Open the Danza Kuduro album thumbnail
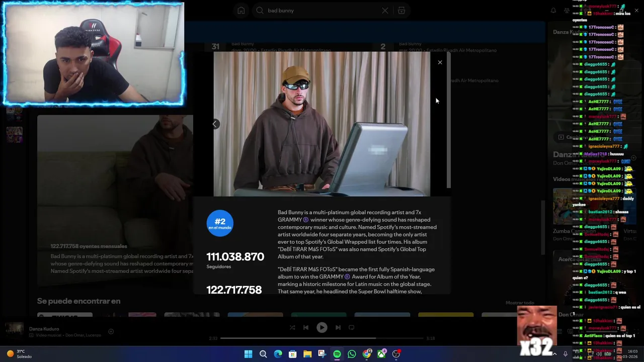 coord(14,330)
